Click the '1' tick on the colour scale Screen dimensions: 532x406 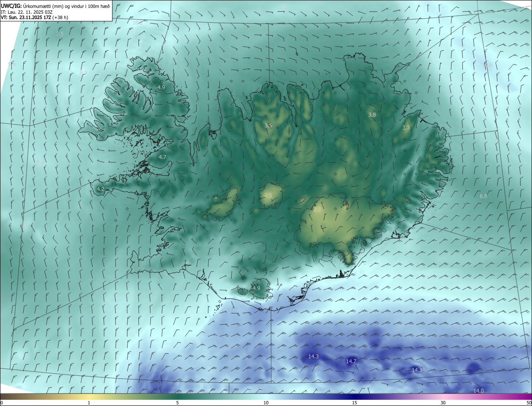[x=89, y=403]
